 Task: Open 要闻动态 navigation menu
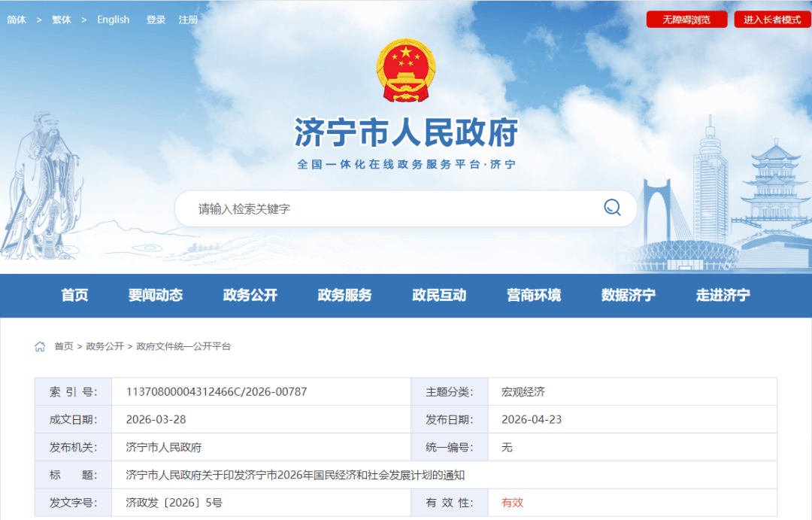pyautogui.click(x=156, y=295)
